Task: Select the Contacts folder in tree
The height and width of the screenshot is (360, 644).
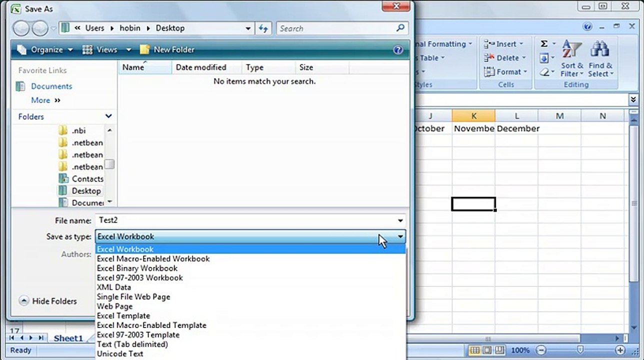Action: coord(81,178)
